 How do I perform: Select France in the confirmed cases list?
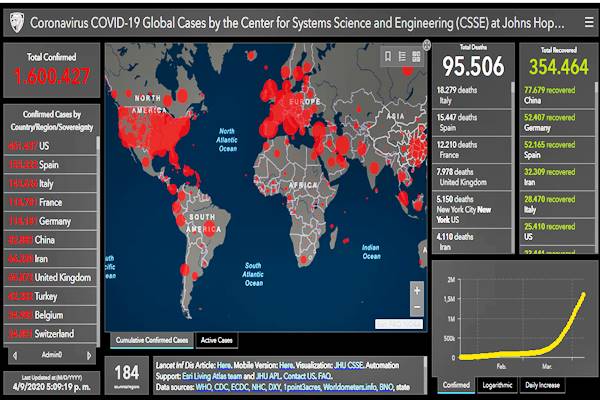50,202
